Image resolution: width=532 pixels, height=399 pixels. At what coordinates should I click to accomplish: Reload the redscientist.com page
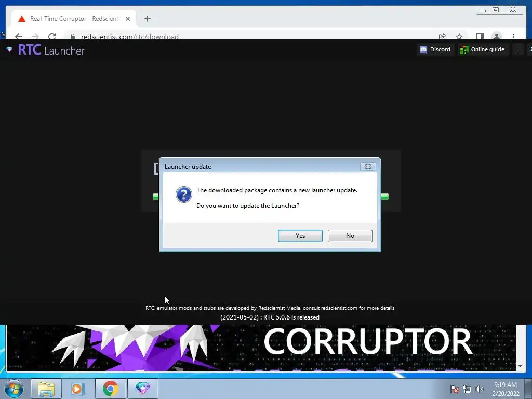(x=52, y=36)
